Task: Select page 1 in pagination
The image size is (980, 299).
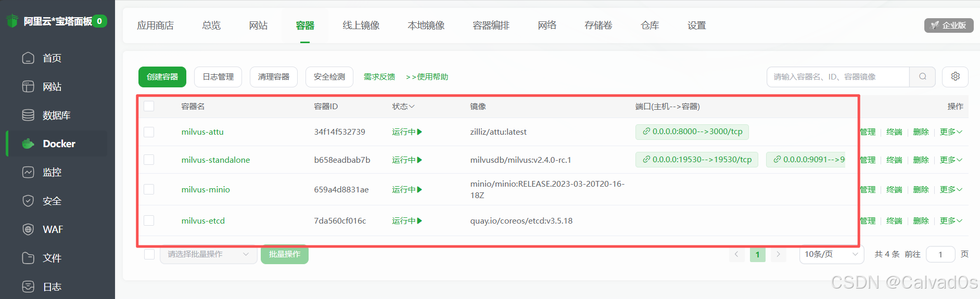Action: click(x=757, y=254)
